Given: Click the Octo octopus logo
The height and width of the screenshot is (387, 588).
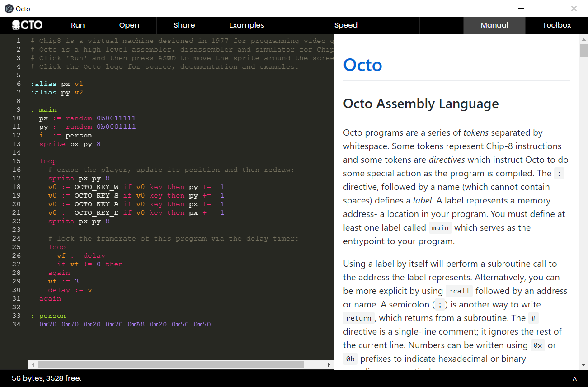Looking at the screenshot, I should [27, 25].
